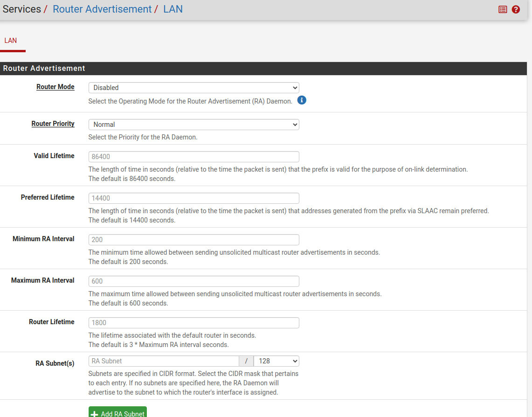
Task: Click the RA Subnet(s) label
Action: [55, 363]
